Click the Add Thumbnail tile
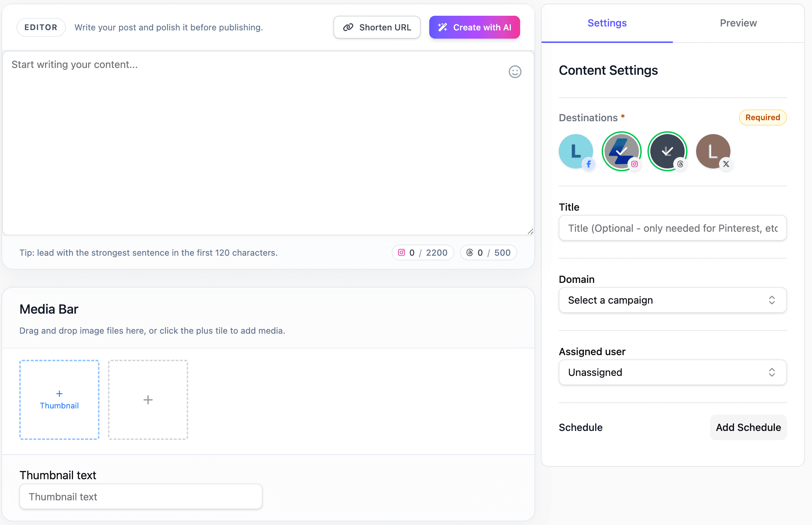The image size is (812, 525). point(59,399)
